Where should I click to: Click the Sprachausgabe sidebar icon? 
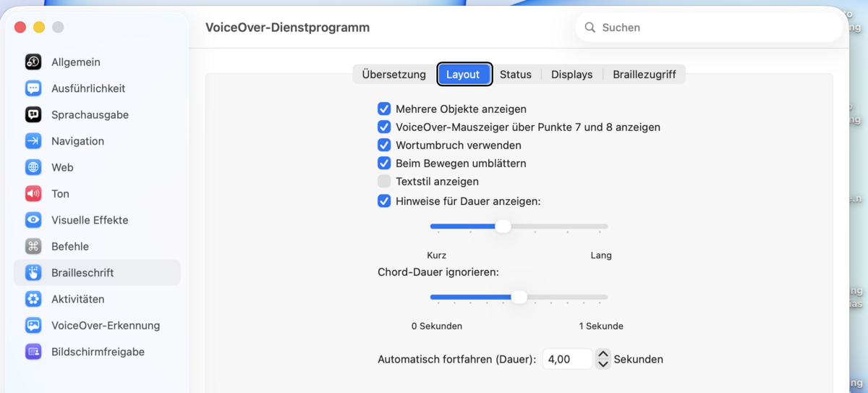pyautogui.click(x=33, y=114)
